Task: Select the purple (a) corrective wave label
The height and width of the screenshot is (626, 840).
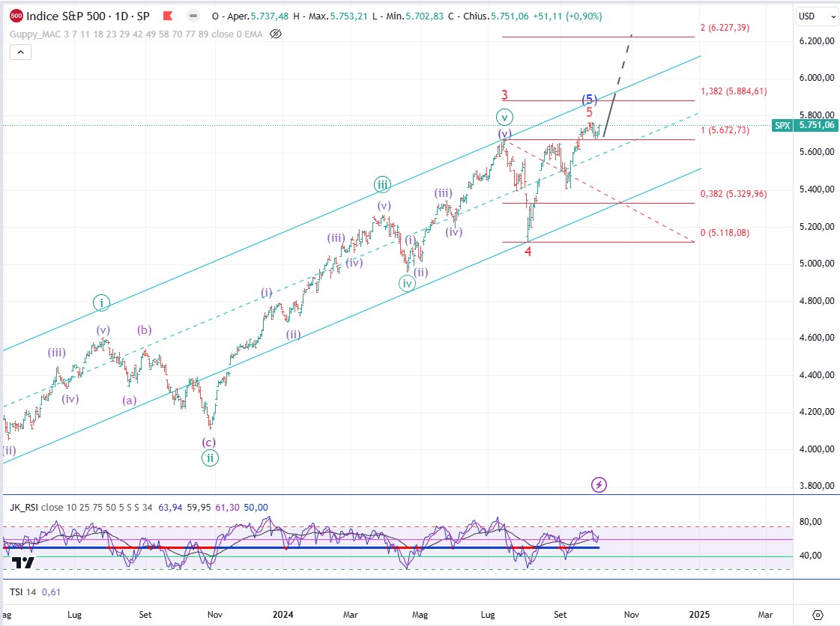Action: click(129, 400)
